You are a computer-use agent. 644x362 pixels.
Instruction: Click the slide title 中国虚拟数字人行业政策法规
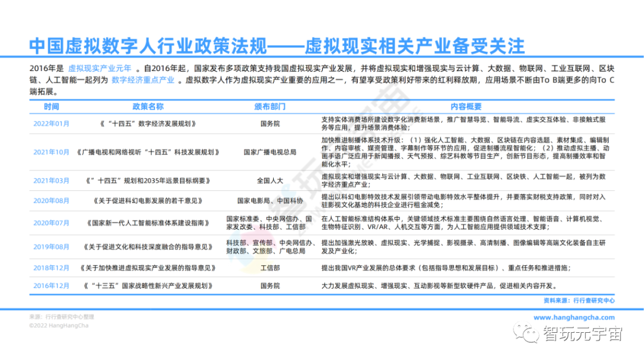pos(148,46)
